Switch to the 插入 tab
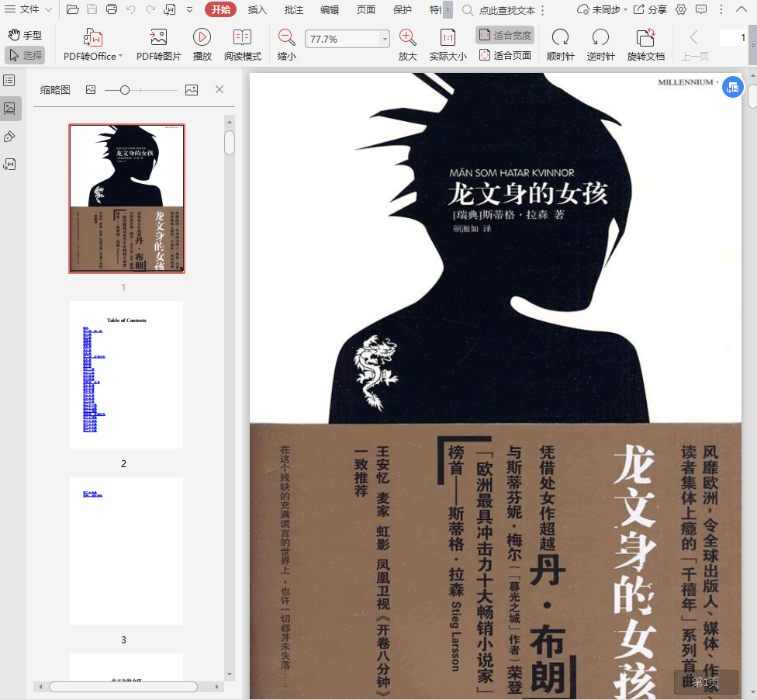This screenshot has height=700, width=757. point(257,9)
